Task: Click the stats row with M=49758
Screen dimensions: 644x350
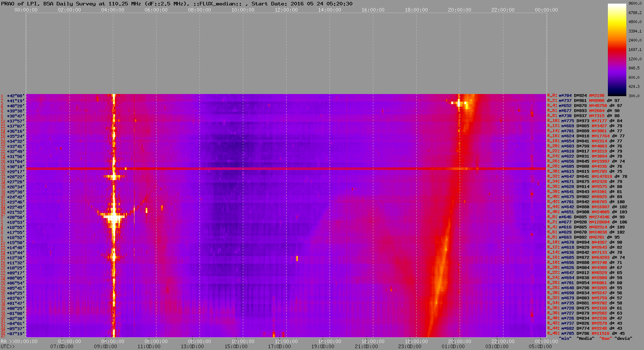Action: [585, 106]
